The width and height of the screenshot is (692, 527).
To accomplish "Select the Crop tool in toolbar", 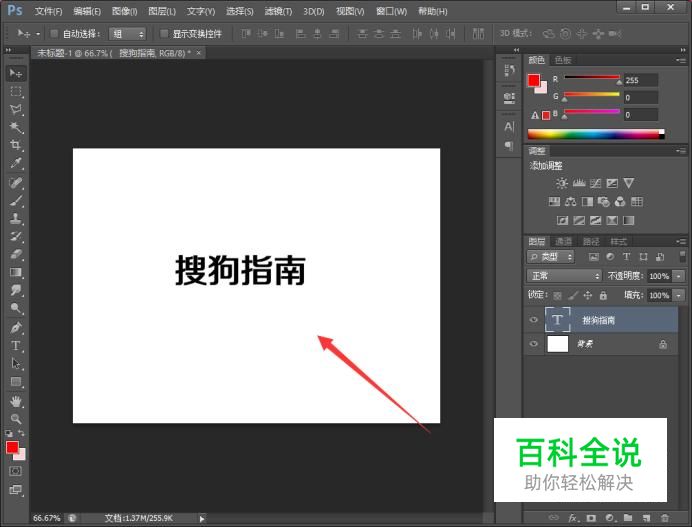I will 16,145.
